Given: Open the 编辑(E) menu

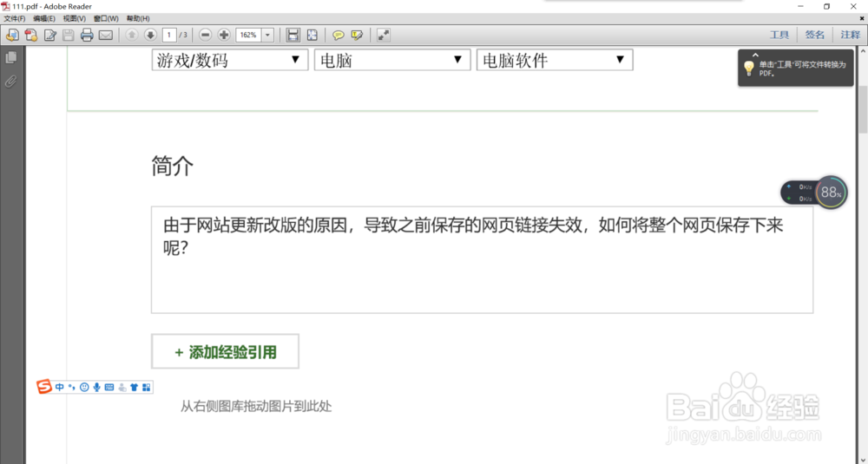Looking at the screenshot, I should [44, 19].
